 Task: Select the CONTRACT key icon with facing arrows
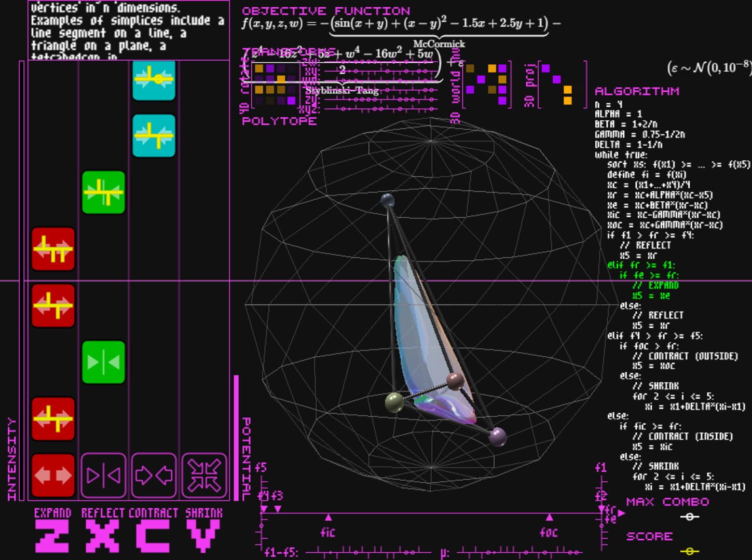pyautogui.click(x=154, y=475)
